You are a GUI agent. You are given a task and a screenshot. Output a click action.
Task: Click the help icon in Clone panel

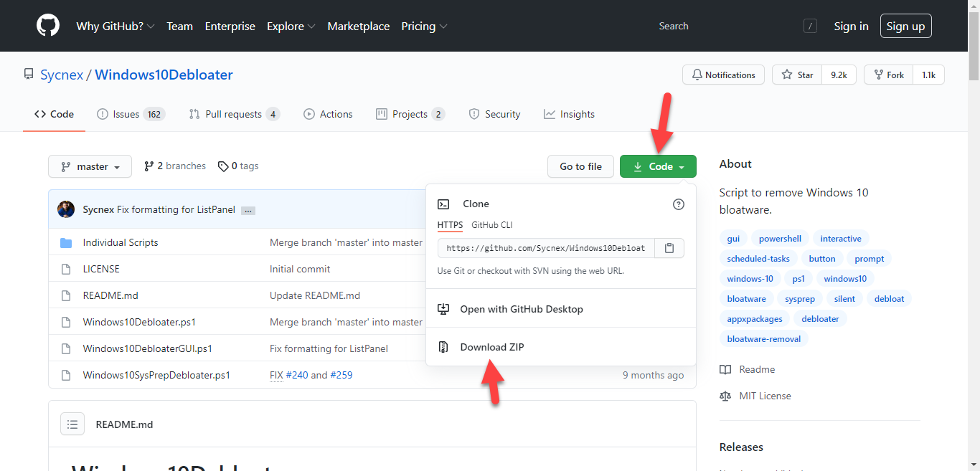coord(678,204)
